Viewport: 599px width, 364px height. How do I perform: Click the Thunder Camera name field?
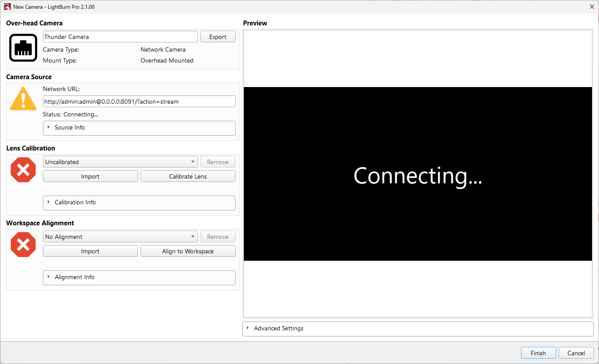pos(120,37)
